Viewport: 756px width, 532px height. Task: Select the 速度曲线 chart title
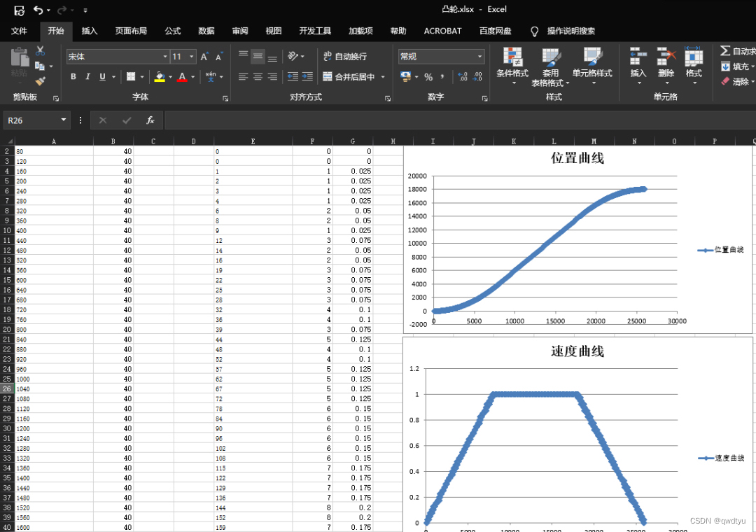pos(577,351)
